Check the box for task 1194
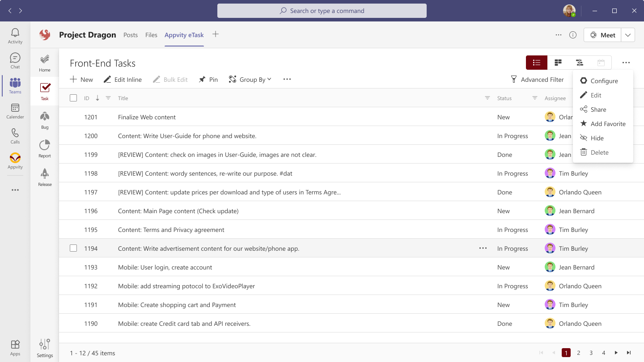This screenshot has width=644, height=362. coord(73,248)
